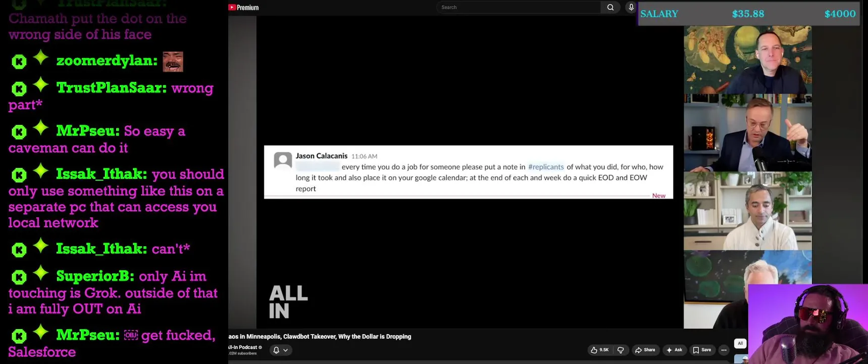Click the verified checkmark beside All-In Podcast
The width and height of the screenshot is (868, 364).
point(261,347)
